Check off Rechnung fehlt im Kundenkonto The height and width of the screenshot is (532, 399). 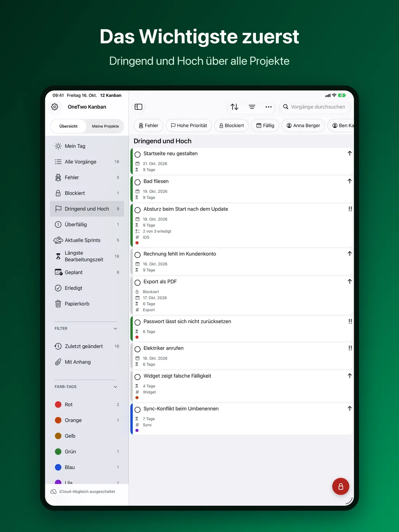[x=137, y=255]
